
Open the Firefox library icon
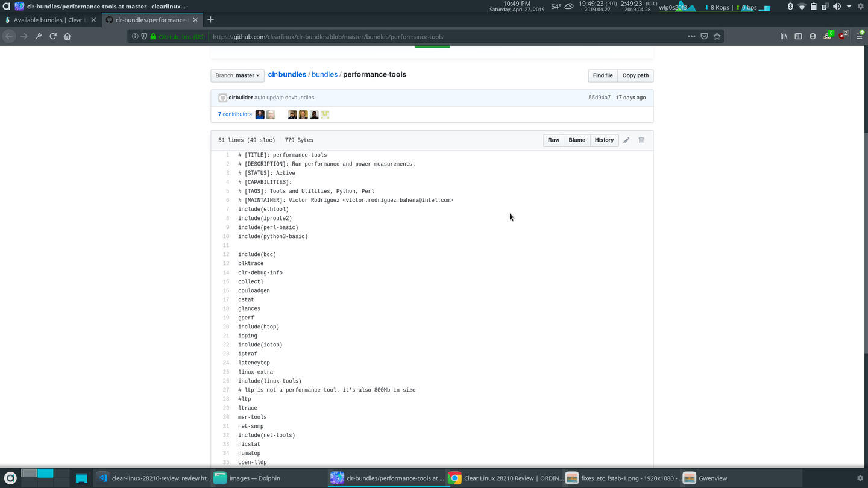tap(784, 36)
